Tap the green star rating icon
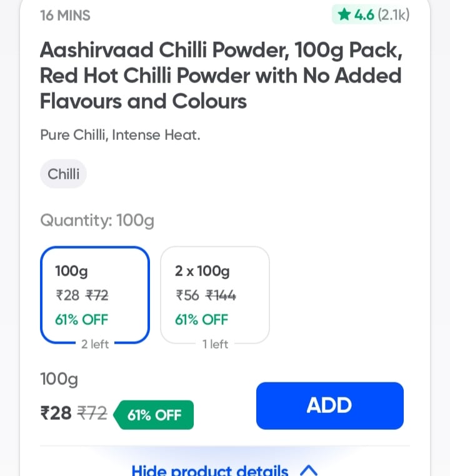Viewport: 450px width, 476px height. (344, 14)
